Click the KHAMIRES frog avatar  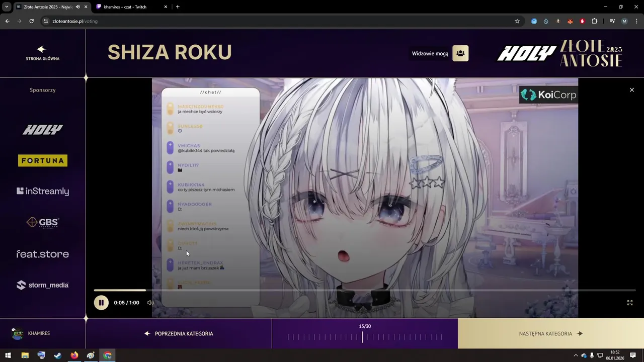pos(18,333)
